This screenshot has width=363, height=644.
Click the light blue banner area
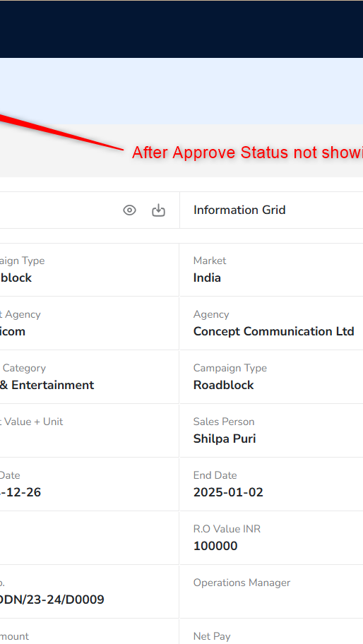click(181, 91)
